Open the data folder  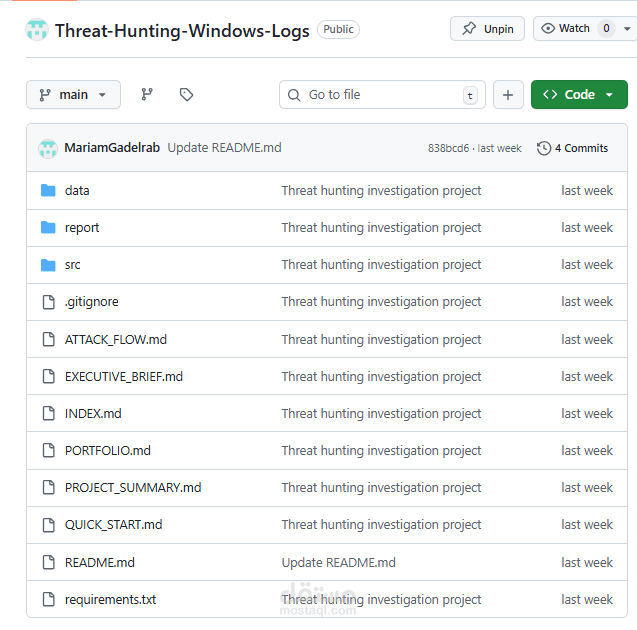click(77, 191)
